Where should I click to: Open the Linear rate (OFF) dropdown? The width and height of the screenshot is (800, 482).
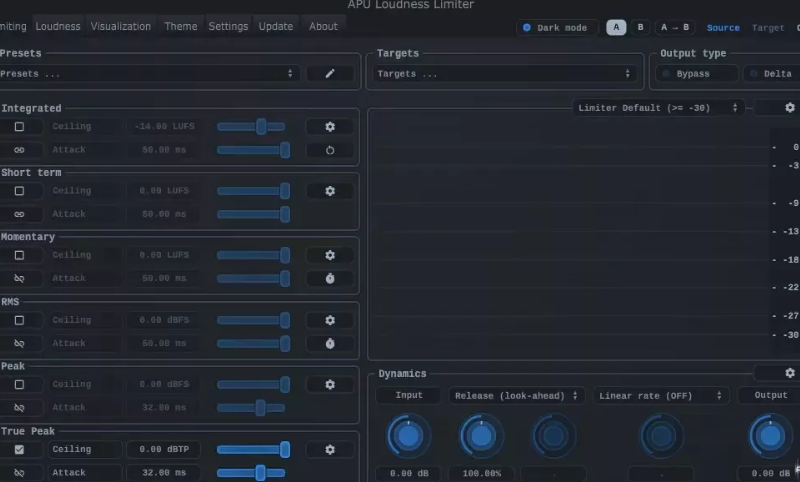point(661,396)
